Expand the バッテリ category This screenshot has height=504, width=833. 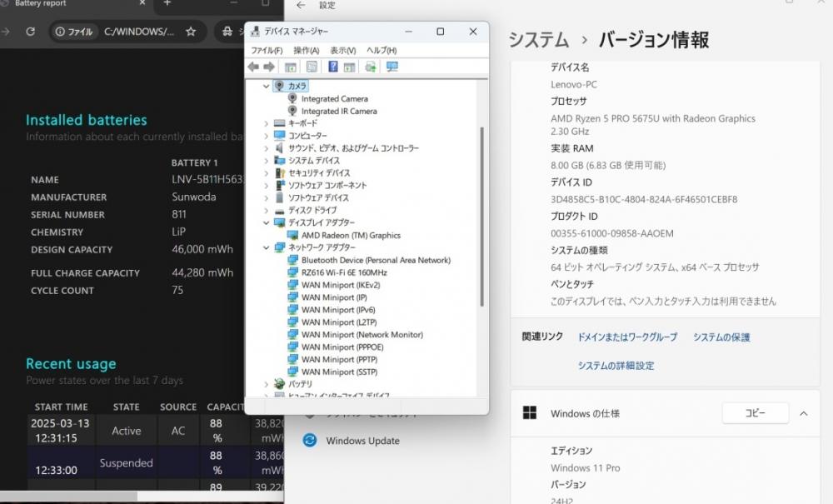(x=267, y=384)
